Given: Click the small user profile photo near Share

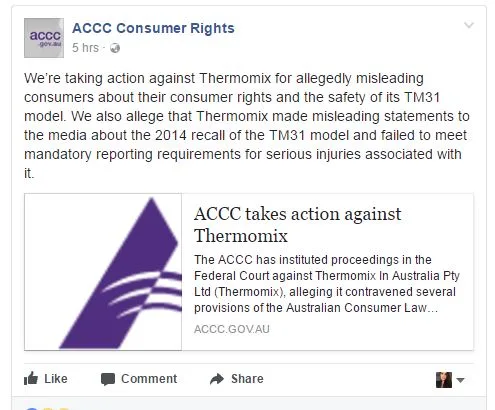Looking at the screenshot, I should tap(444, 380).
